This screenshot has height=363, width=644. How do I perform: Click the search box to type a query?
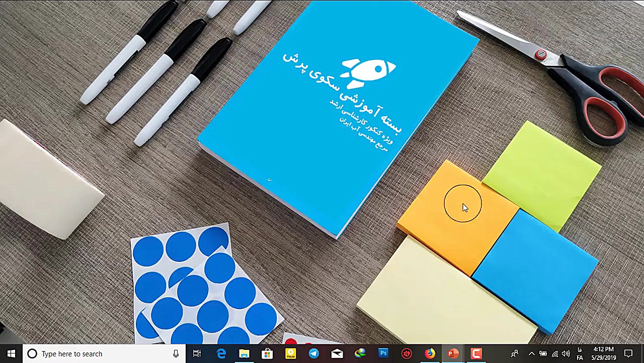point(91,353)
